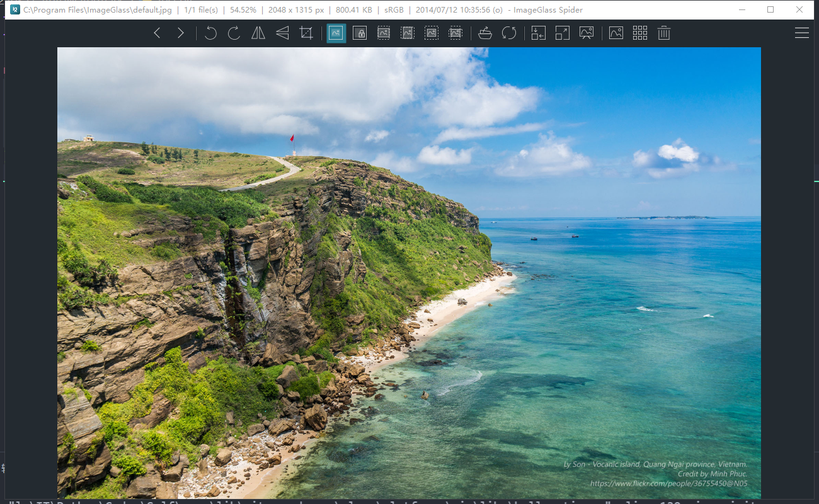Screen dimensions: 819x504
Task: Flip the image horizontally
Action: [x=258, y=33]
